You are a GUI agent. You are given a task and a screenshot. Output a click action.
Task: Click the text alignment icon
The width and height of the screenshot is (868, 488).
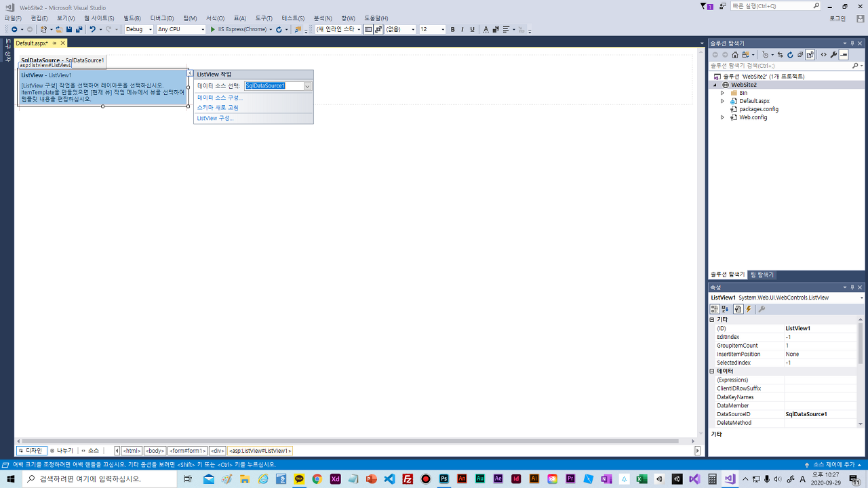(x=506, y=30)
